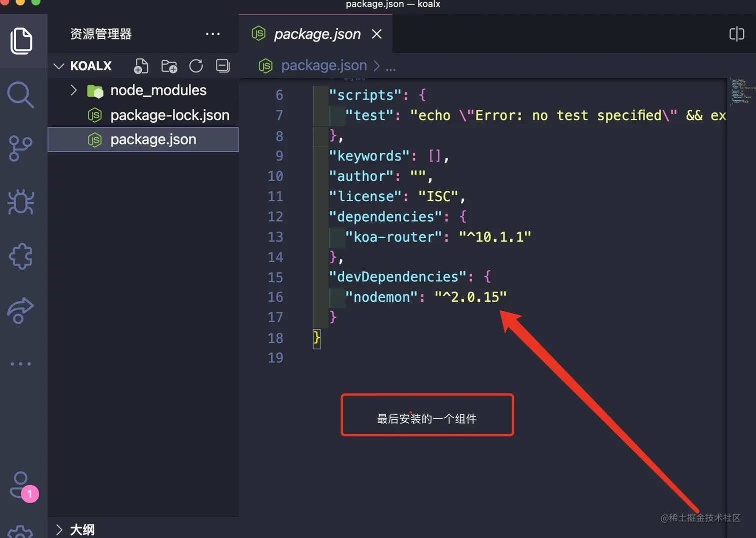The image size is (756, 538).
Task: Click the "keywords" key
Action: [369, 156]
